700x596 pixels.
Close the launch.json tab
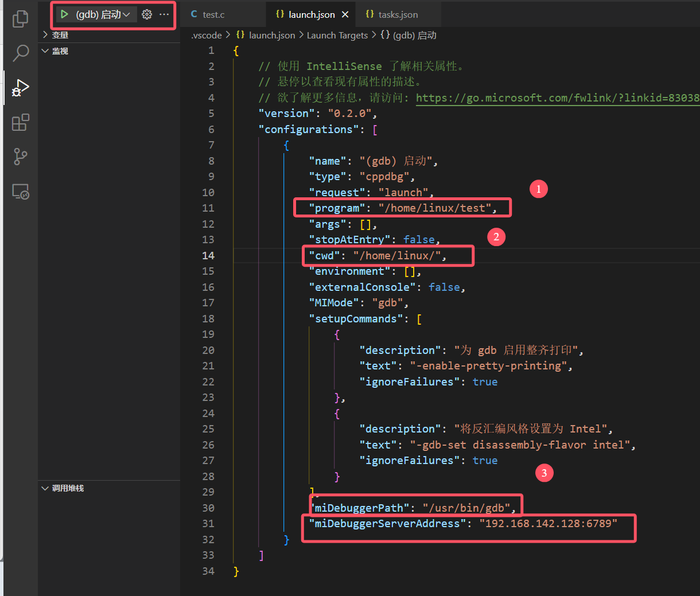[x=345, y=14]
